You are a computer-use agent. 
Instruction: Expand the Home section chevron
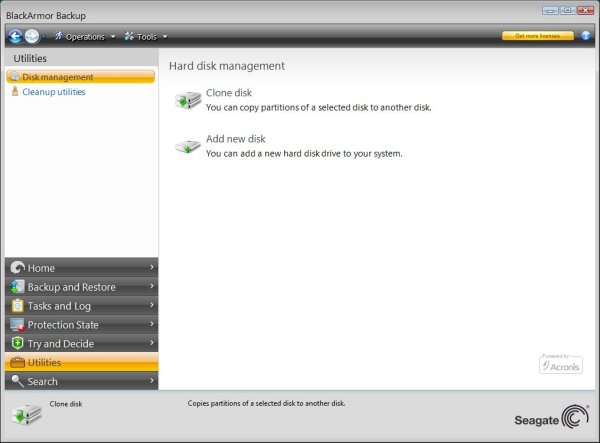[x=152, y=267]
